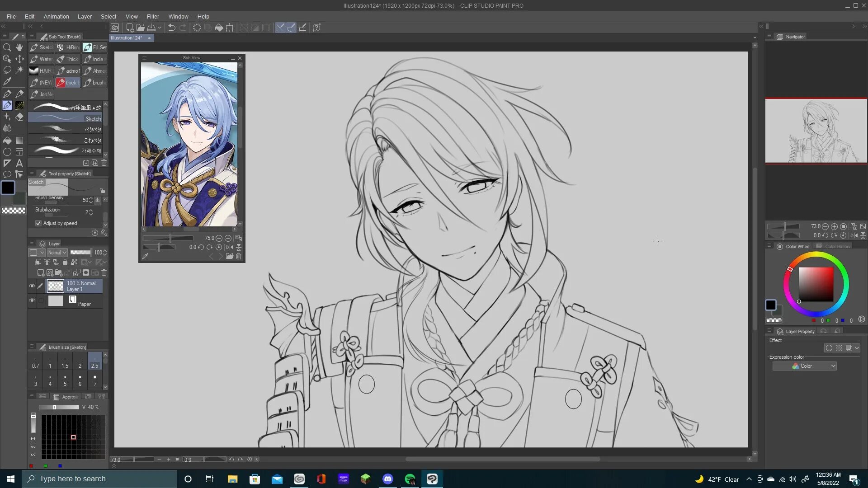Image resolution: width=868 pixels, height=488 pixels.
Task: Select the Fill bucket tool in toolbox
Action: tap(7, 141)
